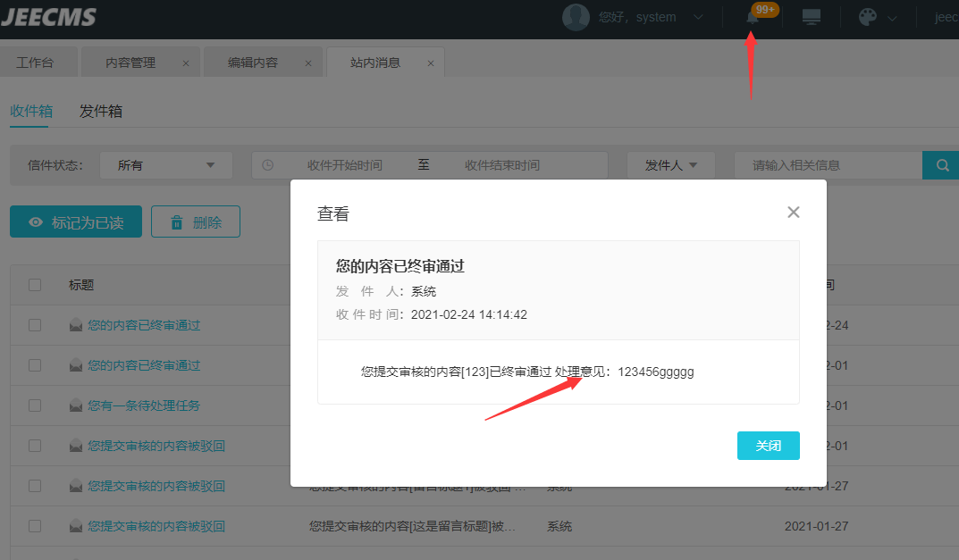Viewport: 959px width, 560px height.
Task: Expand the theme palette dropdown arrow
Action: (x=892, y=18)
